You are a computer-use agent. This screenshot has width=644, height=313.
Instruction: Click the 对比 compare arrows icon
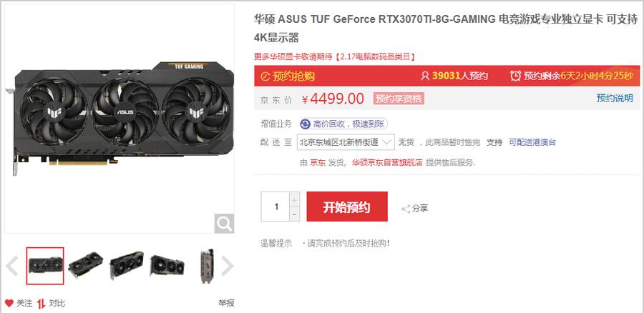point(41,304)
